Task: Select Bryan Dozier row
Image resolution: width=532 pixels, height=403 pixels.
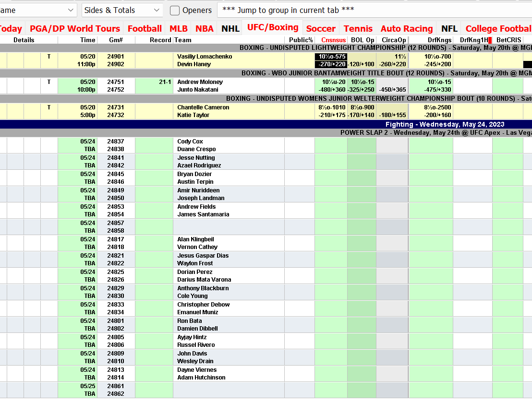Action: point(194,174)
